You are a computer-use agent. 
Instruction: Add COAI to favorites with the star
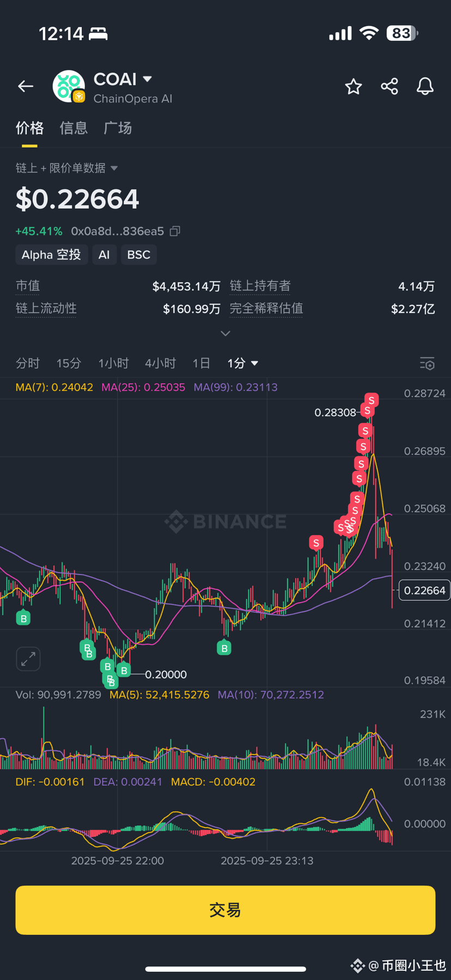[x=354, y=86]
